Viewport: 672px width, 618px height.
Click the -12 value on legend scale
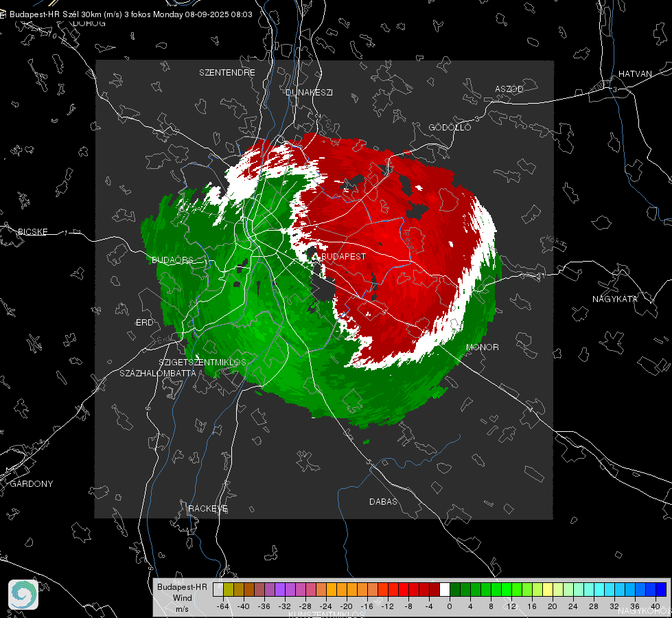pyautogui.click(x=387, y=606)
